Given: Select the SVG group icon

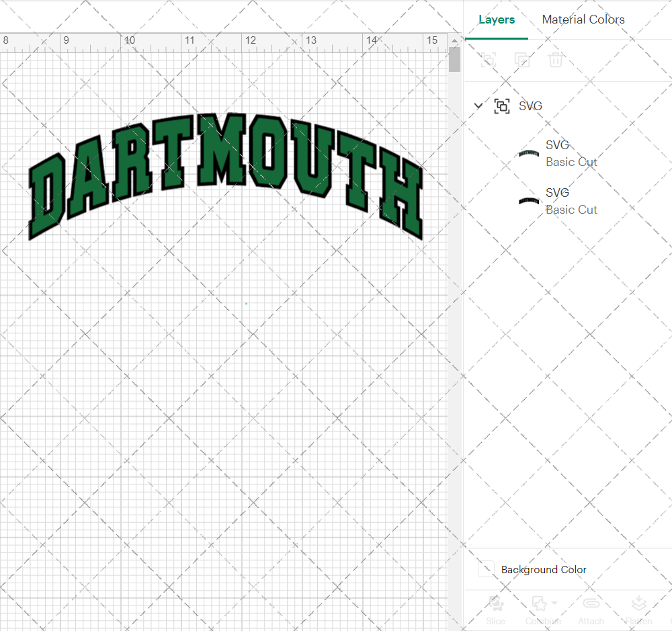Looking at the screenshot, I should pos(502,106).
